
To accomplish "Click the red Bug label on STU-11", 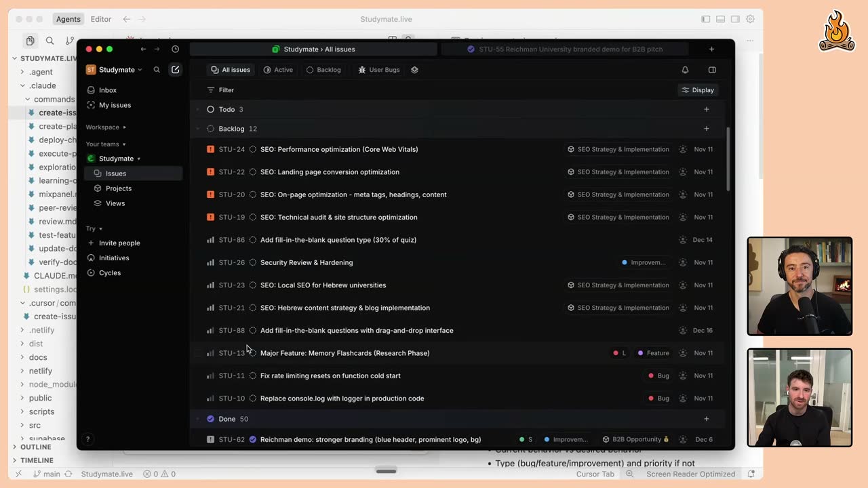I will coord(658,375).
